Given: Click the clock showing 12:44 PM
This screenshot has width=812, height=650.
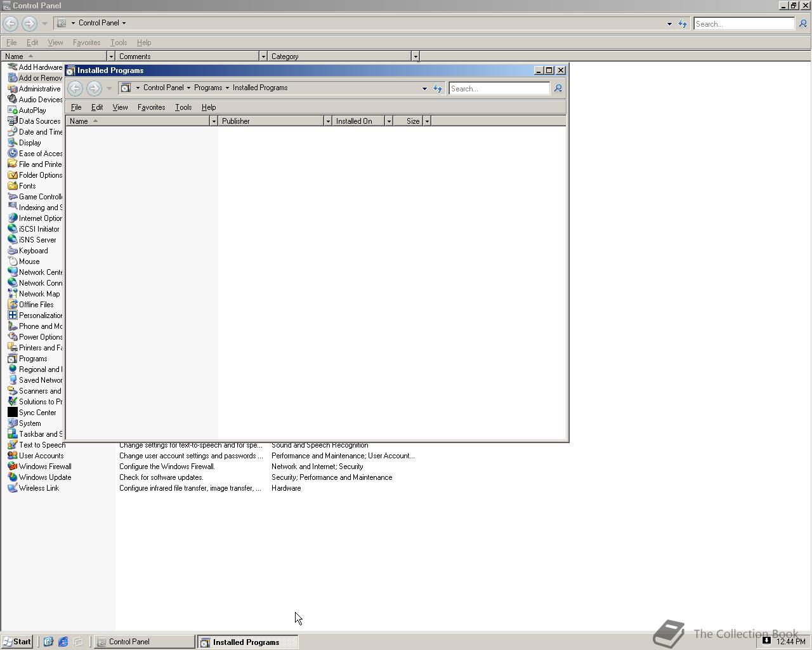Looking at the screenshot, I should [790, 642].
